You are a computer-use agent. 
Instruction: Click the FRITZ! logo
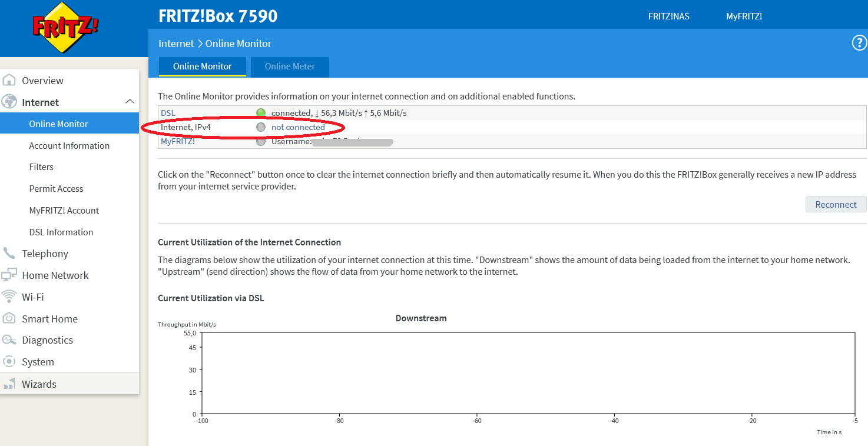pos(65,28)
